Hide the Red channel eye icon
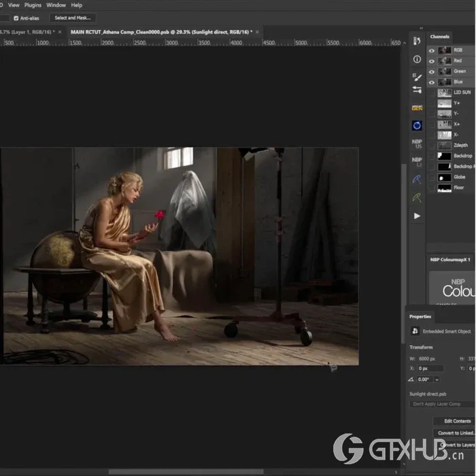Image resolution: width=476 pixels, height=476 pixels. [x=432, y=61]
